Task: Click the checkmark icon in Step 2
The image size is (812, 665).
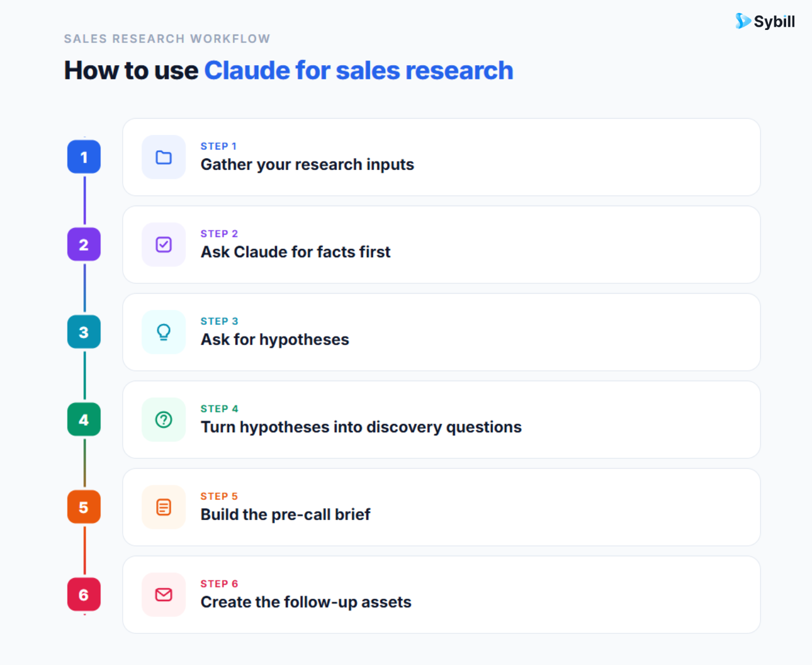Action: [164, 244]
